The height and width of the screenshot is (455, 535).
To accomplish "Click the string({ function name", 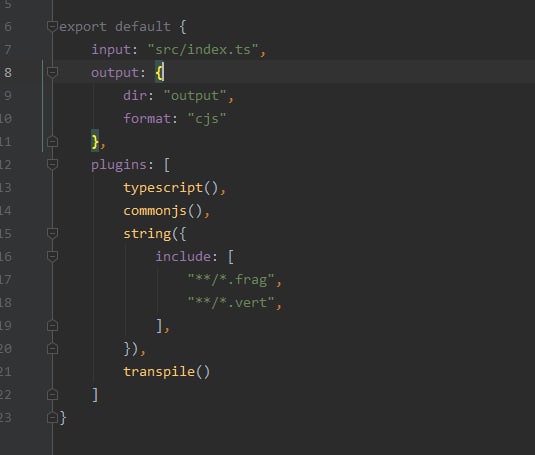I will 147,234.
